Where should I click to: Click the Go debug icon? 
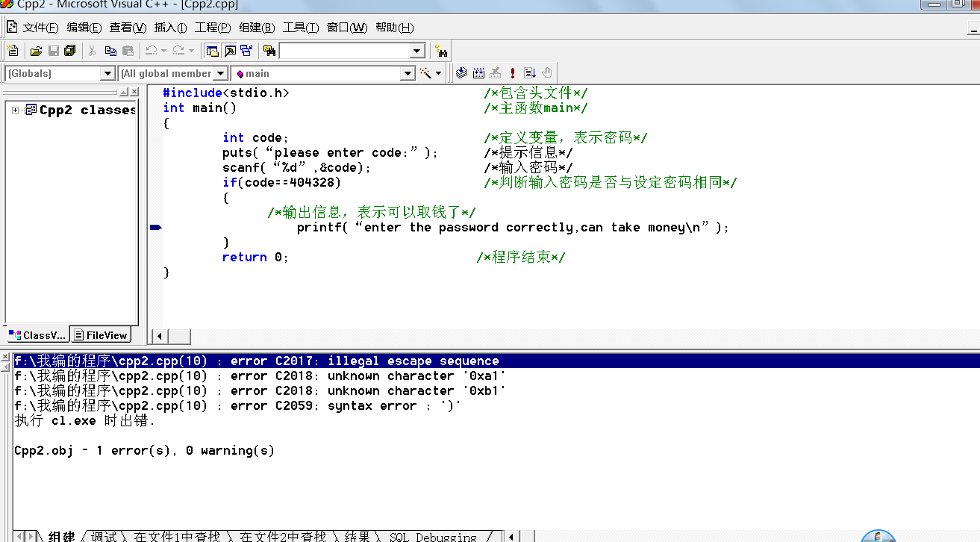tap(530, 73)
